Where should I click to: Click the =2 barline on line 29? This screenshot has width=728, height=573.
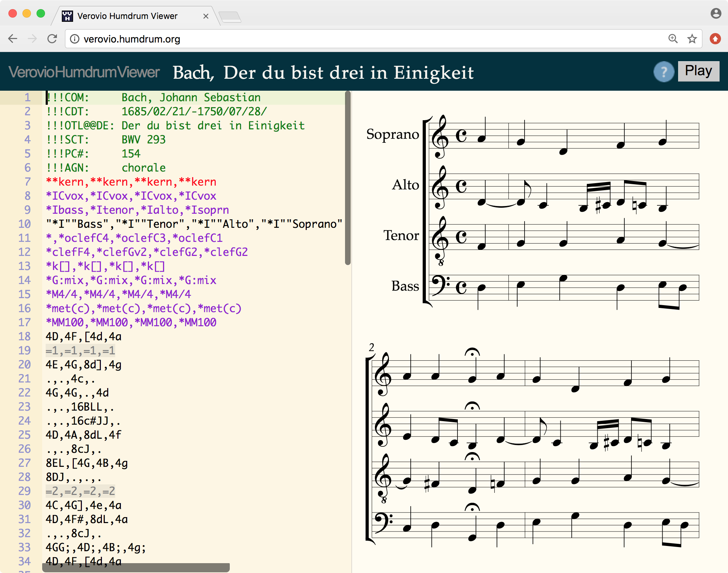[x=80, y=491]
